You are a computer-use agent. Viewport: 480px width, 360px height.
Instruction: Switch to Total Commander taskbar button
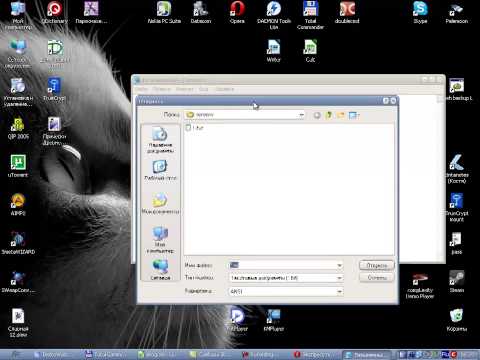tap(106, 355)
